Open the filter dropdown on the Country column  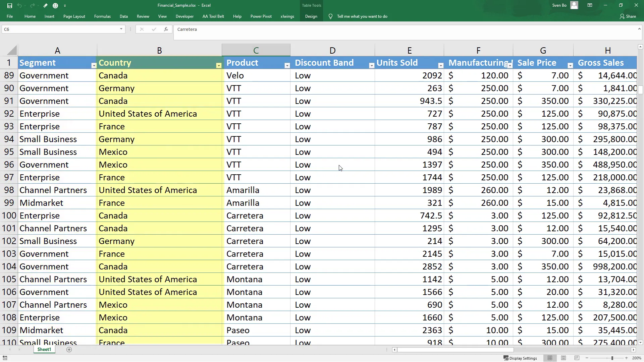[218, 66]
